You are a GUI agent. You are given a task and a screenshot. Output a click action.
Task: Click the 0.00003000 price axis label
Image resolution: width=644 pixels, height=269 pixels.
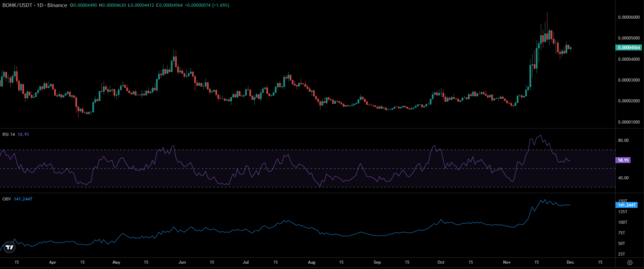629,80
